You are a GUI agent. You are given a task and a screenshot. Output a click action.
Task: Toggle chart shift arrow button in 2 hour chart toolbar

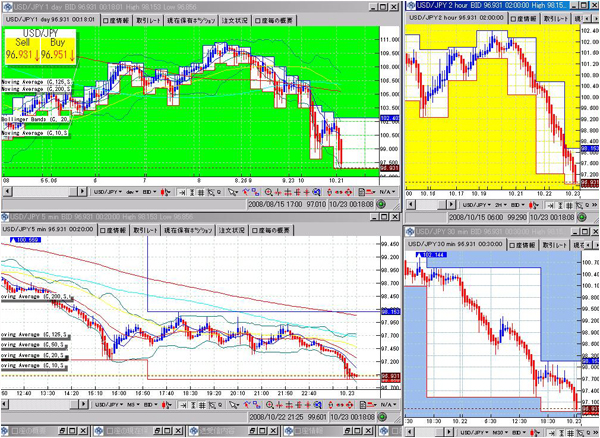point(550,205)
